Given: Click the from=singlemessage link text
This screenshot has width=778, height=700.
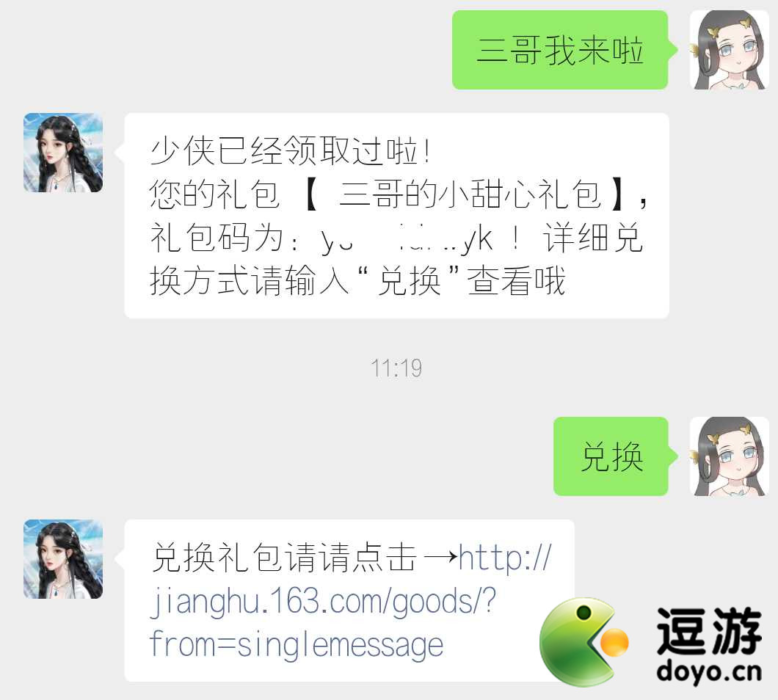Looking at the screenshot, I should coord(297,644).
